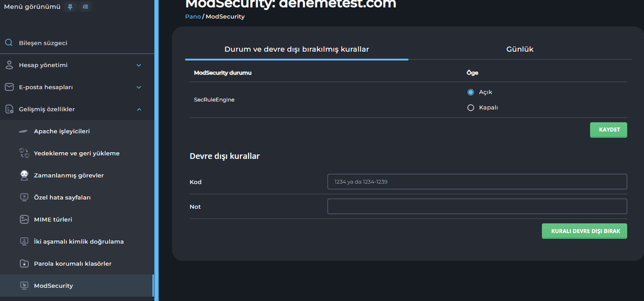The width and height of the screenshot is (644, 301).
Task: Follow the Pano breadcrumb link
Action: [193, 17]
